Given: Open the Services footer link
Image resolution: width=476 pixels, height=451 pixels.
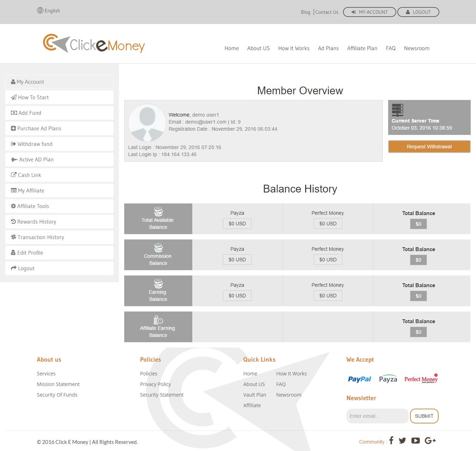Looking at the screenshot, I should coord(46,374).
